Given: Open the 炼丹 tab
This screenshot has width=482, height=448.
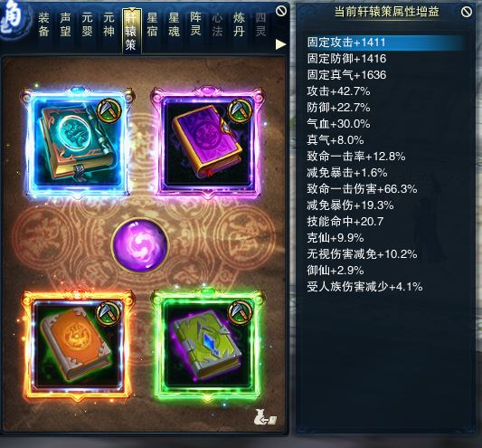Looking at the screenshot, I should [x=239, y=24].
